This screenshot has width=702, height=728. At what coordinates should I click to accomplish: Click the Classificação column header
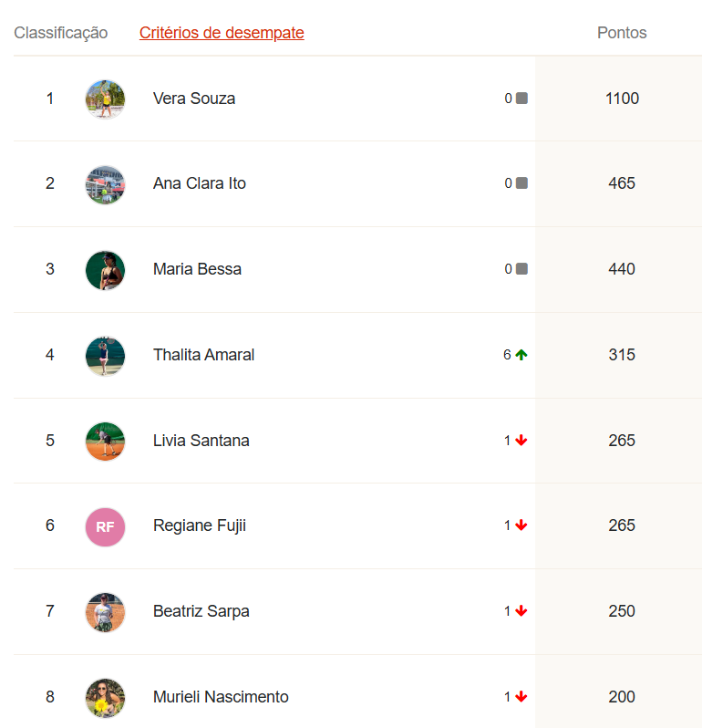(61, 33)
